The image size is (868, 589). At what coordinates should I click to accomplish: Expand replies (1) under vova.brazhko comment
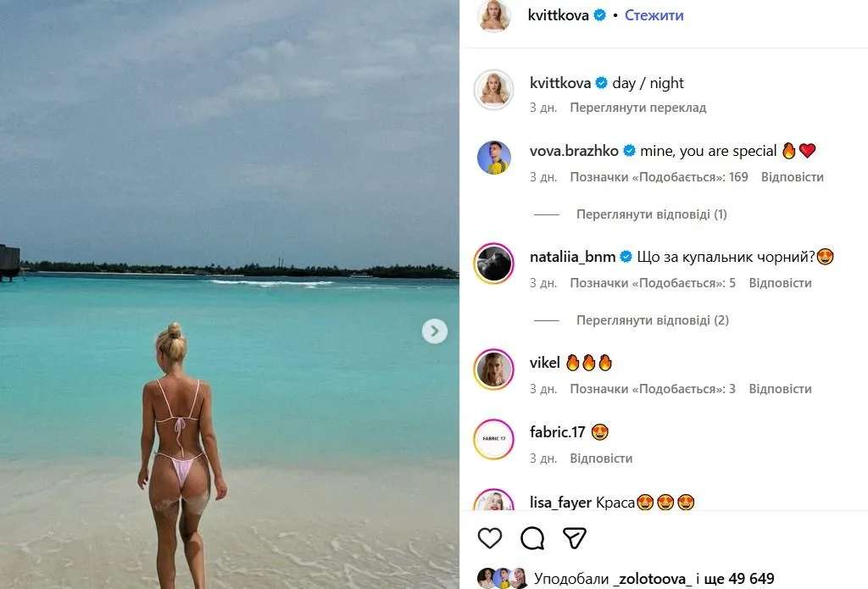tap(652, 214)
